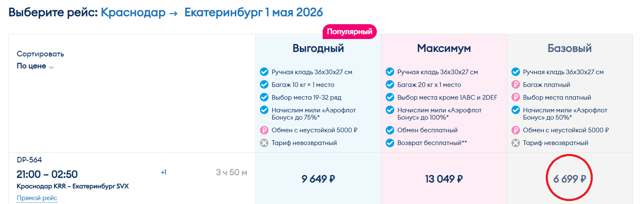Image resolution: width=644 pixels, height=204 pixels.
Task: Click checkmark icon next to Багаж 20 кг
Action: [x=390, y=85]
